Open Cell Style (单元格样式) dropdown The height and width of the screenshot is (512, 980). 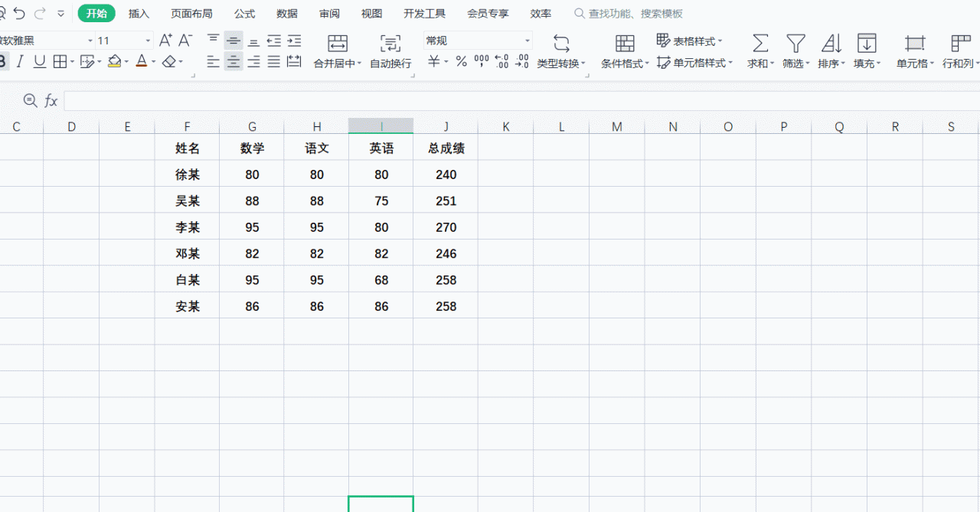coord(694,63)
